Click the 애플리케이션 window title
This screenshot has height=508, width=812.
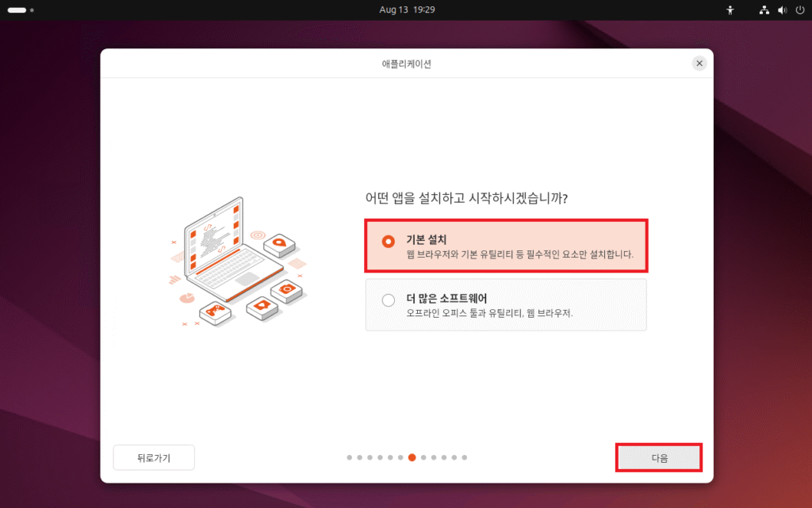tap(407, 63)
